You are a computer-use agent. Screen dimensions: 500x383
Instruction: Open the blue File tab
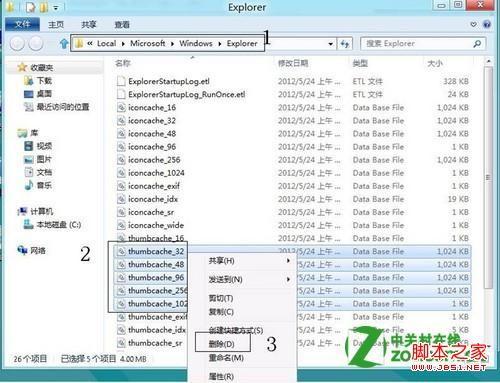pyautogui.click(x=22, y=24)
